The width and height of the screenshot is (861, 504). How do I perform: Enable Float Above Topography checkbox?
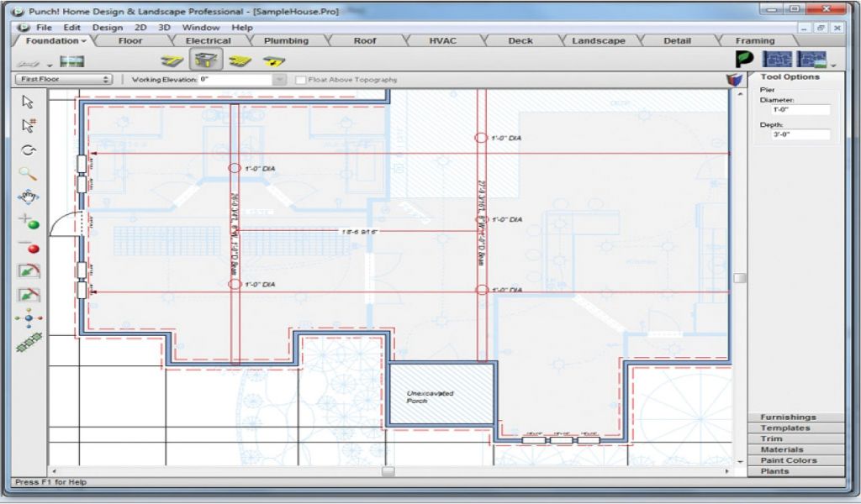click(x=301, y=80)
